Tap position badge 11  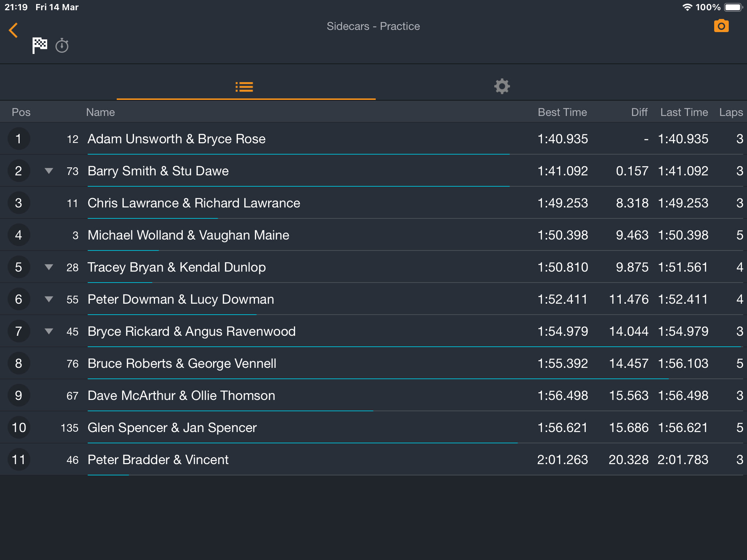19,459
